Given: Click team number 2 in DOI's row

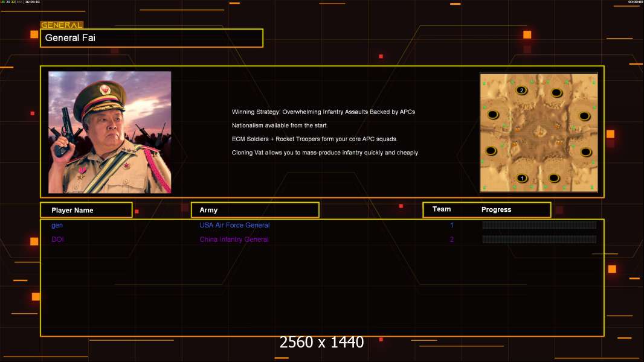Looking at the screenshot, I should click(x=452, y=240).
